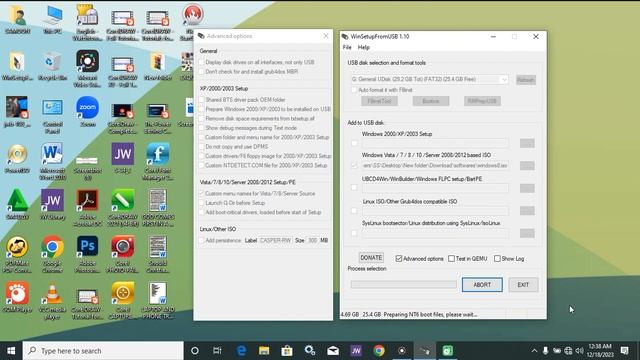
Task: Tick the SysLinux bootsector checkbox
Action: pos(354,233)
